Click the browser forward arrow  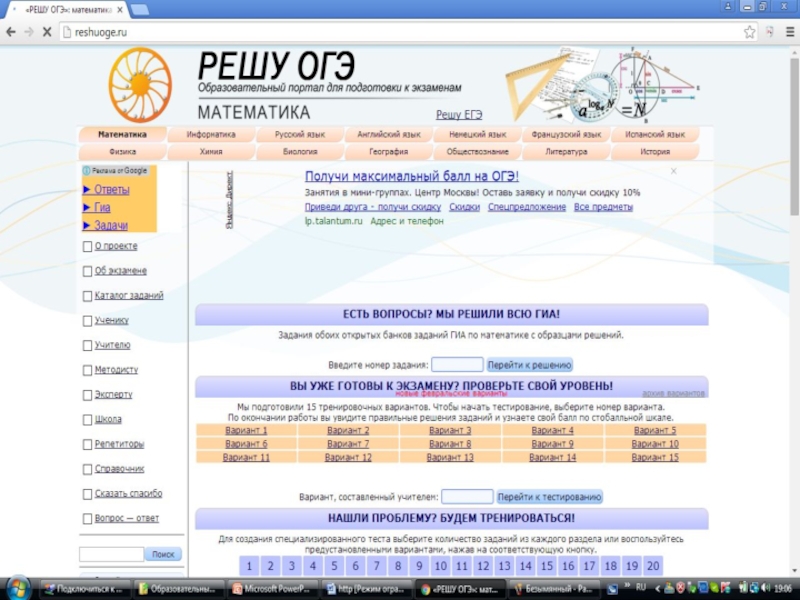29,32
